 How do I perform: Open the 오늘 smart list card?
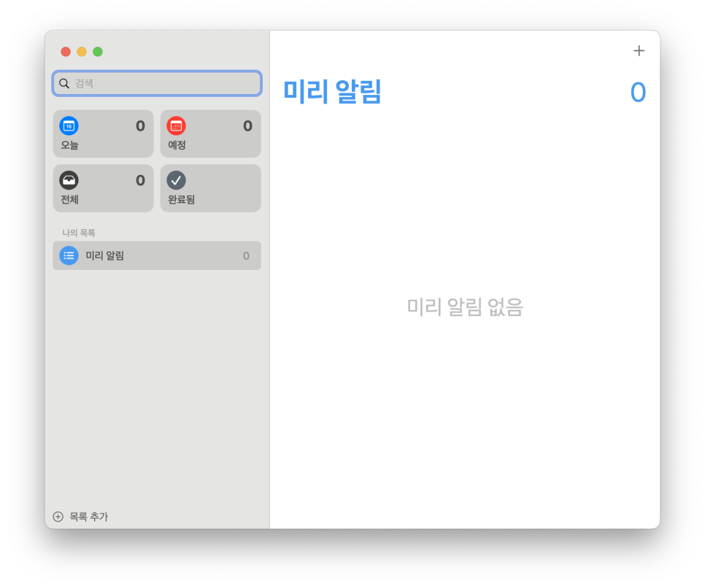104,134
